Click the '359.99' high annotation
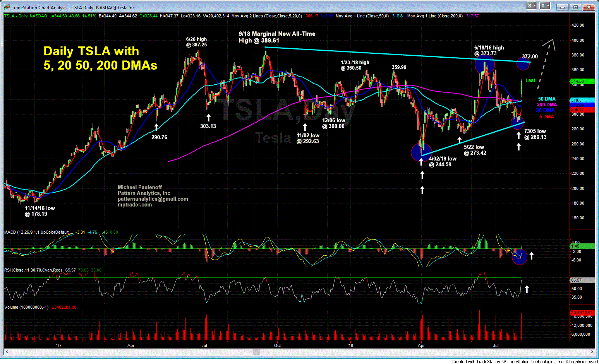 coord(399,67)
